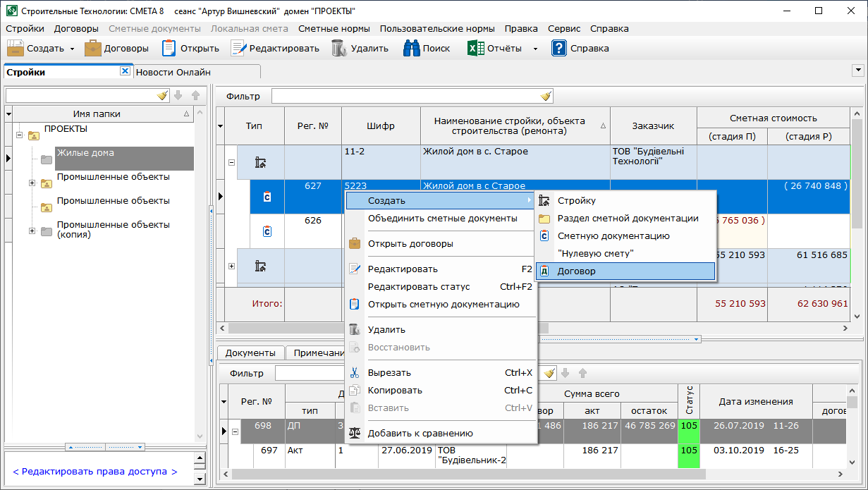Image resolution: width=868 pixels, height=490 pixels.
Task: Clear the main Фильтр with broom icon
Action: point(546,97)
